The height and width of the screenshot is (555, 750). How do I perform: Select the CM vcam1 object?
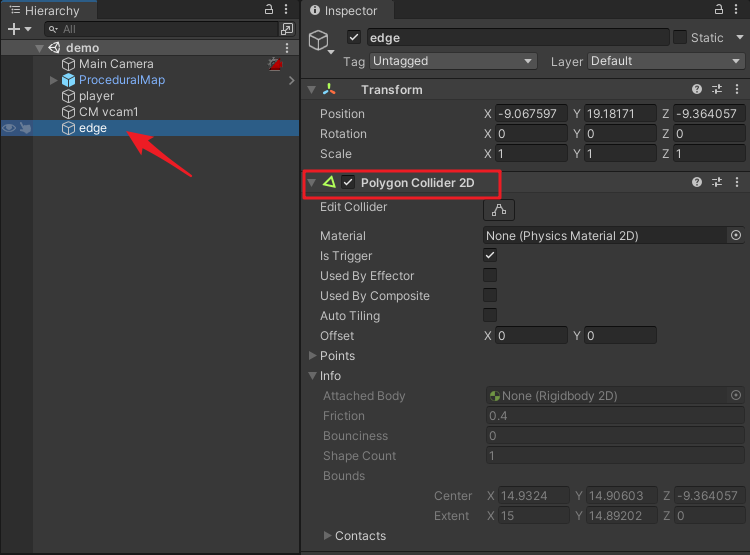(x=109, y=112)
